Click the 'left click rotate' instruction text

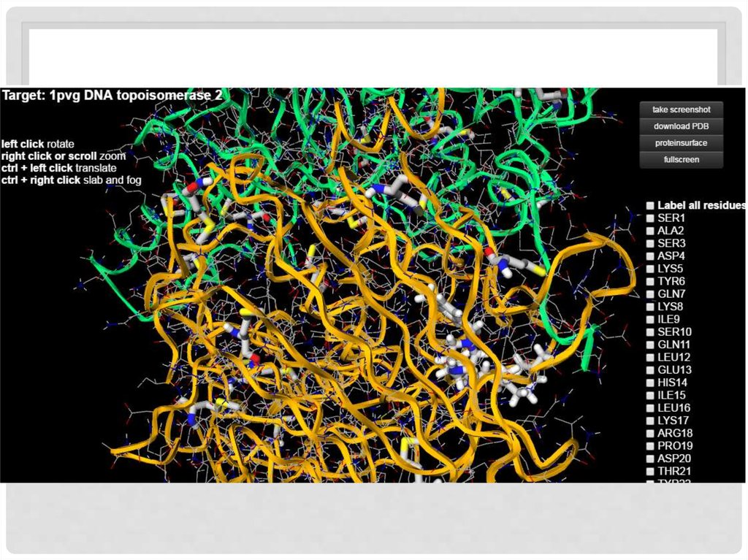coord(38,144)
